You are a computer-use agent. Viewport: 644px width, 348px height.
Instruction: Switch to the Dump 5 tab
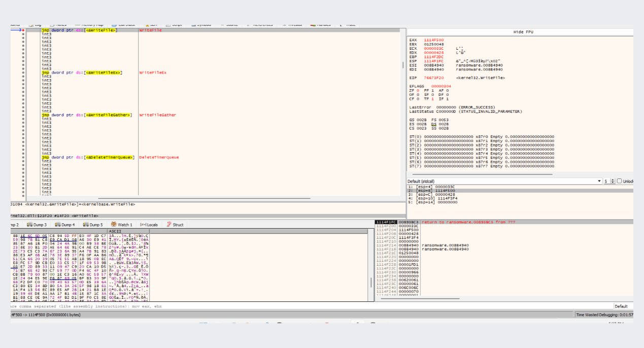[92, 225]
